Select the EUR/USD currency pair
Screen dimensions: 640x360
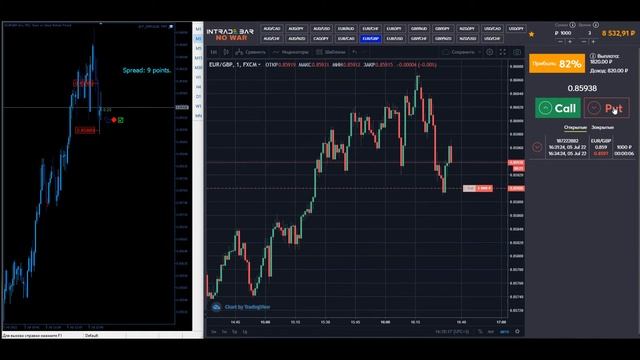pyautogui.click(x=395, y=38)
